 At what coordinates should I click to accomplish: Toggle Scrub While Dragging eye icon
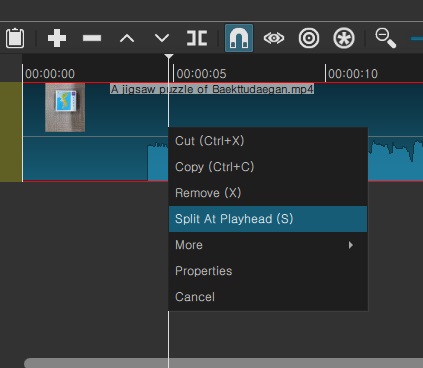(x=274, y=38)
